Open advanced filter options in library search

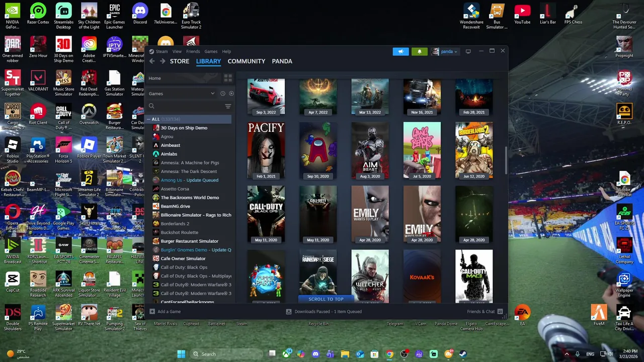point(228,106)
